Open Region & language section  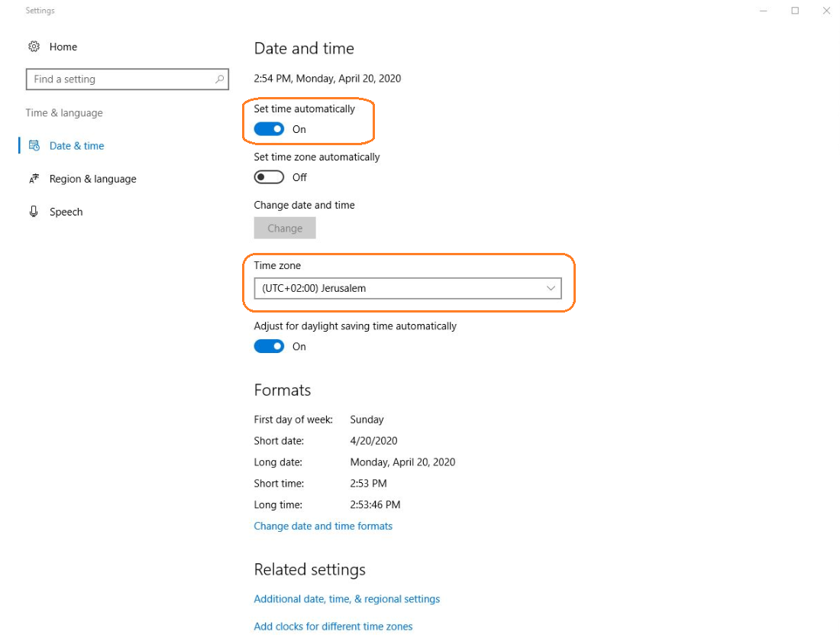[92, 179]
